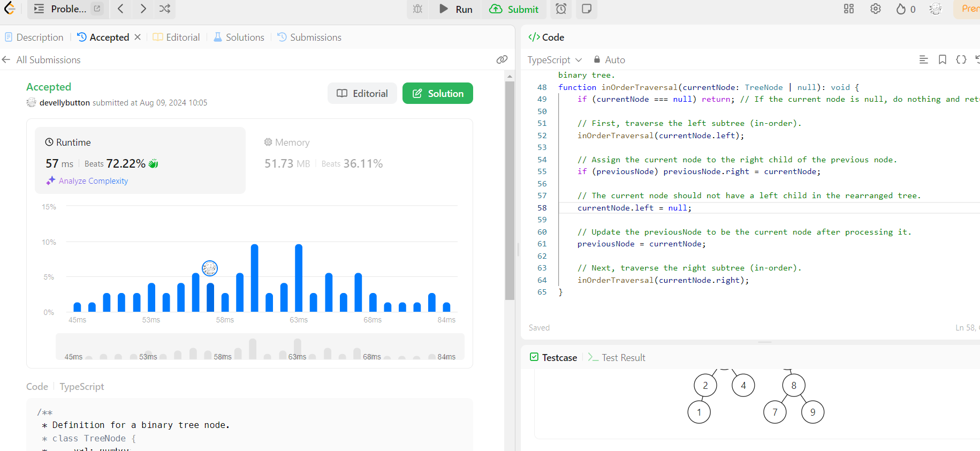980x451 pixels.
Task: Close the Accepted tab
Action: tap(138, 37)
